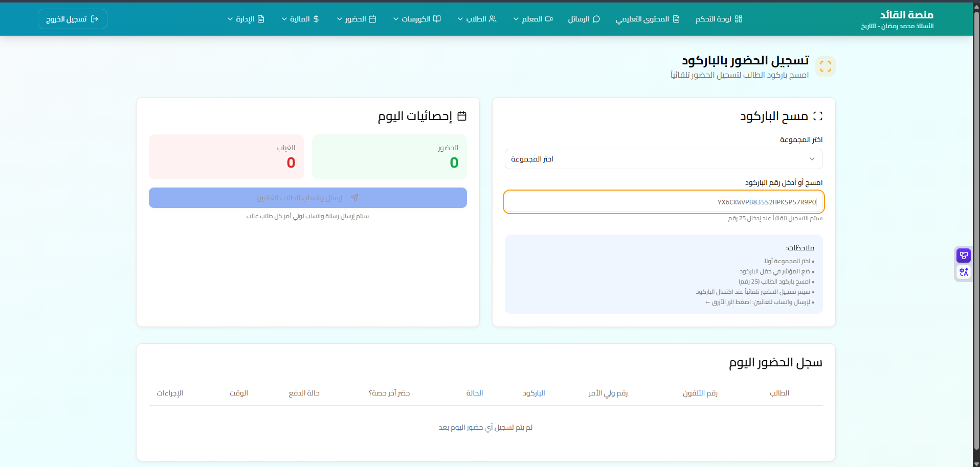
Task: Click the calendar icon next to إحصائيات اليوم
Action: [462, 116]
